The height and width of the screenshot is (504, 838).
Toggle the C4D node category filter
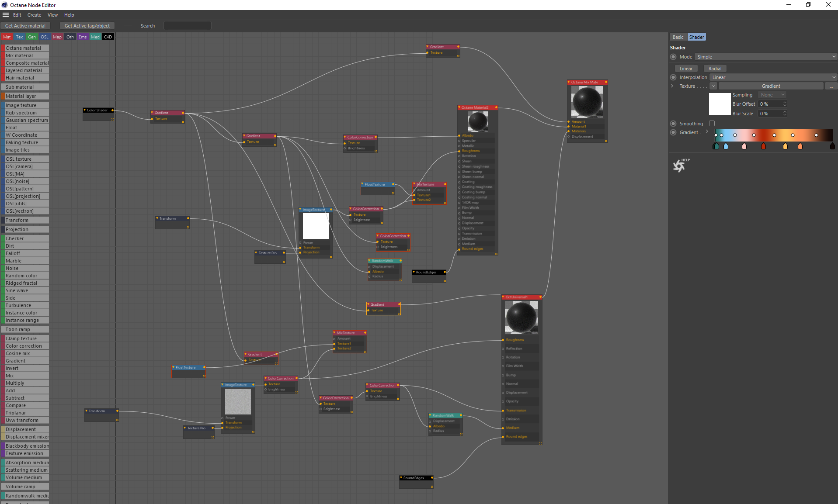point(108,37)
